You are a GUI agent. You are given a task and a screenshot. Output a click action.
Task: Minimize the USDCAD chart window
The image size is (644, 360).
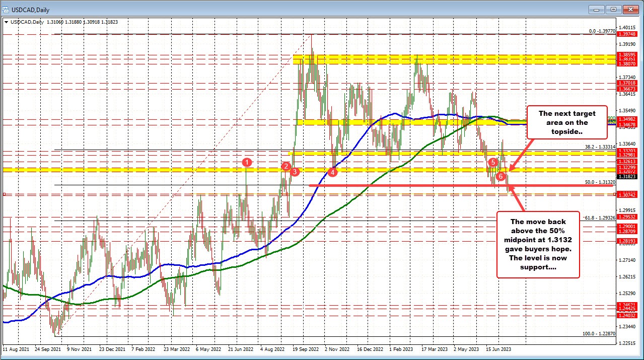tap(596, 9)
